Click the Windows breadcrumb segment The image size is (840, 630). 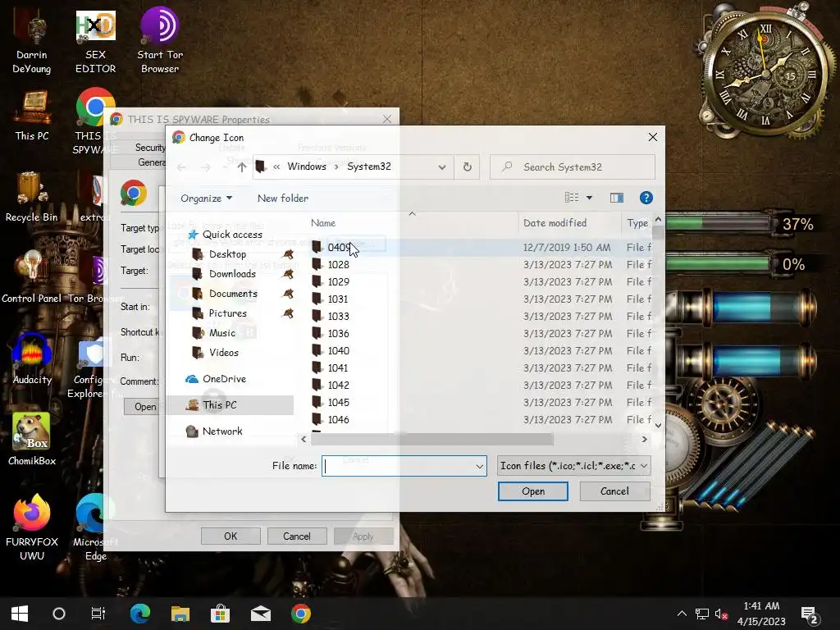(307, 167)
